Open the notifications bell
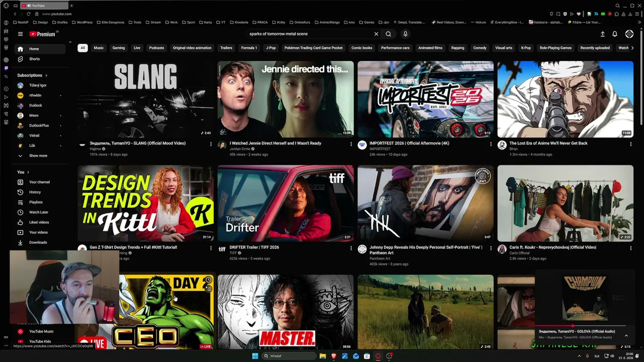Screen dimensions: 644x362 coord(615,34)
